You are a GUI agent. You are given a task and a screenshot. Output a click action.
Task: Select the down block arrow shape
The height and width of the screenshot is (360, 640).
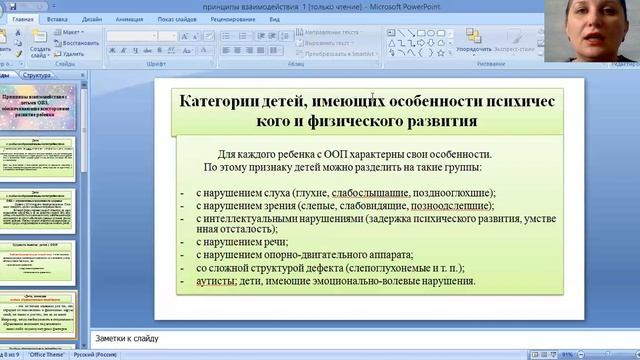pyautogui.click(x=431, y=43)
